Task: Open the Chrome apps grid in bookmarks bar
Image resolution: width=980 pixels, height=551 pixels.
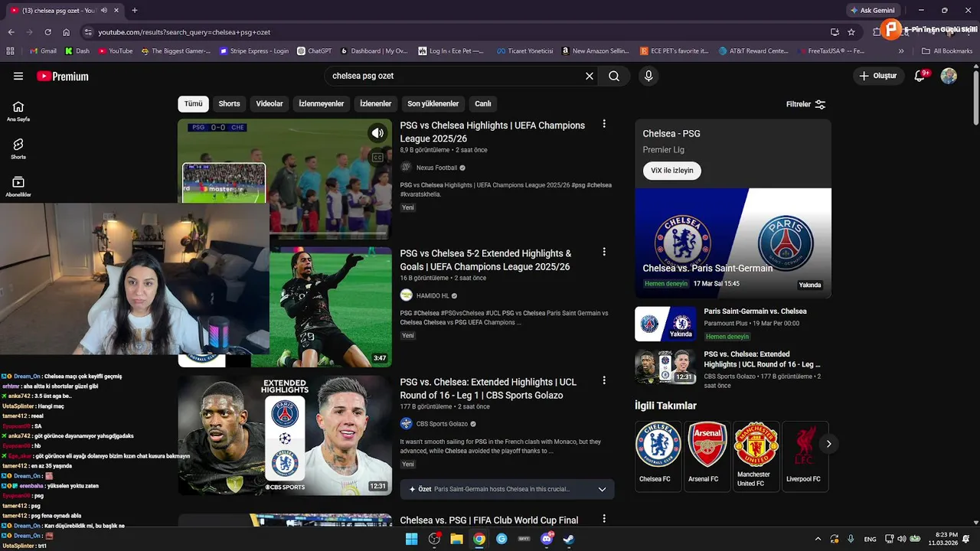Action: pyautogui.click(x=10, y=51)
